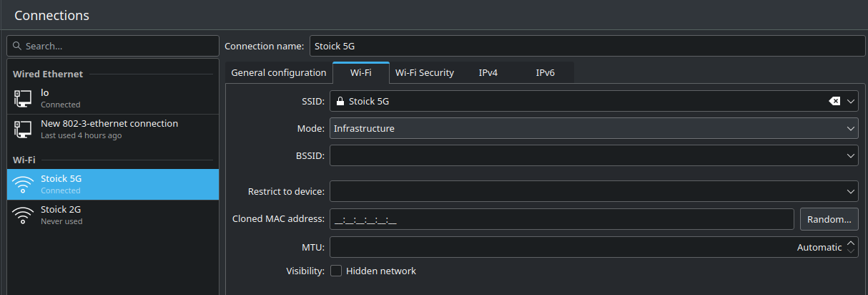Switch to the Wi-Fi Security tab
868x295 pixels.
424,72
